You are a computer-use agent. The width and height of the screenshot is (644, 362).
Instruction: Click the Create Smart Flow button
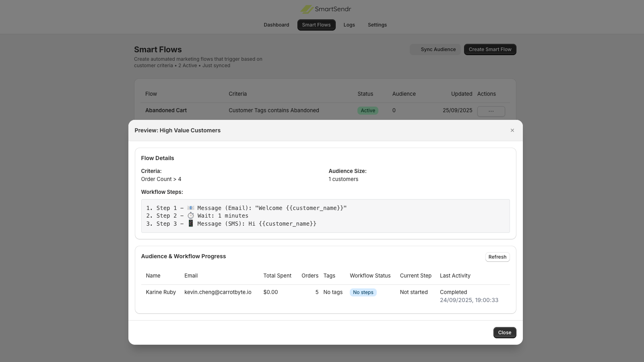click(x=490, y=49)
